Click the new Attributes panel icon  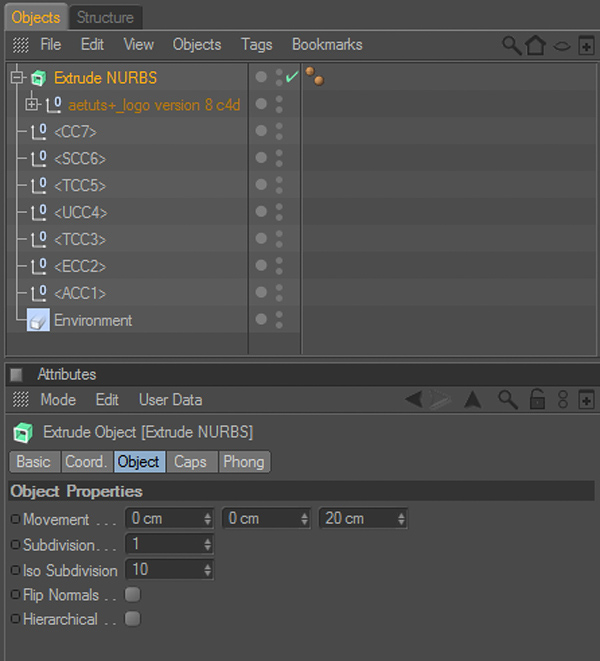(586, 400)
